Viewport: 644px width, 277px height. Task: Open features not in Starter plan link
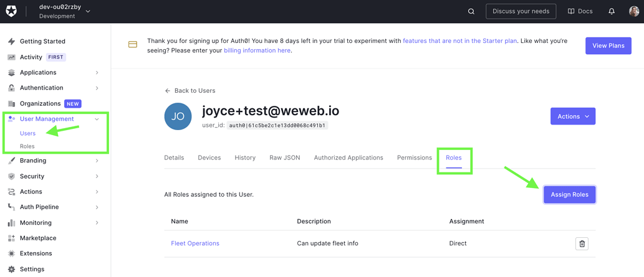(460, 41)
